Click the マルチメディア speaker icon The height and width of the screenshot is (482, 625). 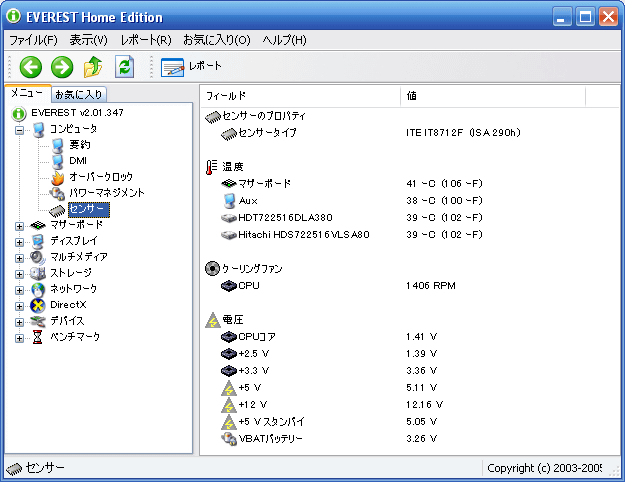[38, 258]
